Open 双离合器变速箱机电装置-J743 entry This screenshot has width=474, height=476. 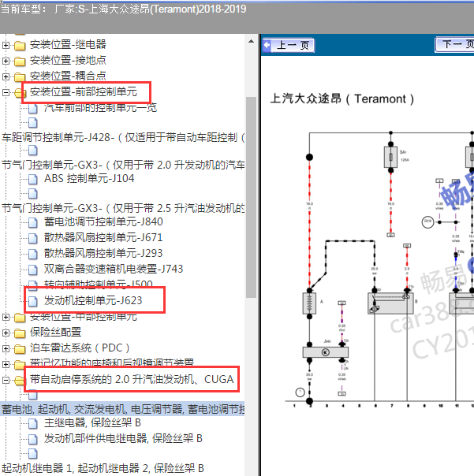pyautogui.click(x=114, y=269)
